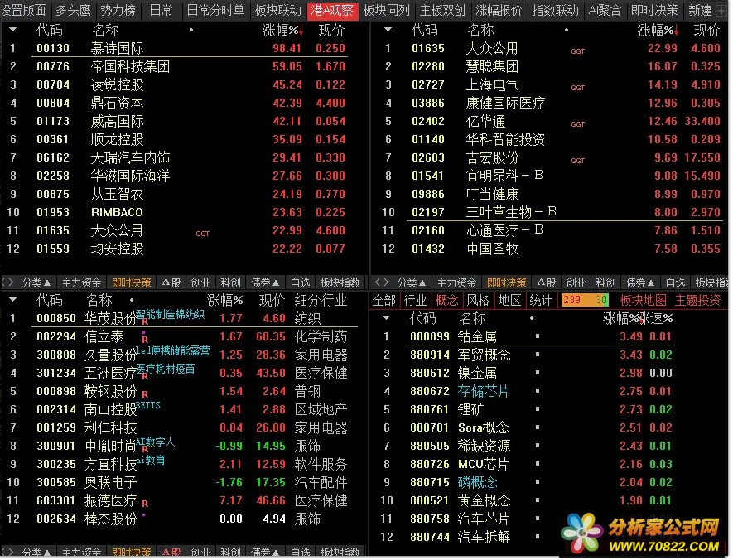This screenshot has height=560, width=733.
Task: Open the 设置版面 button
Action: tap(23, 10)
